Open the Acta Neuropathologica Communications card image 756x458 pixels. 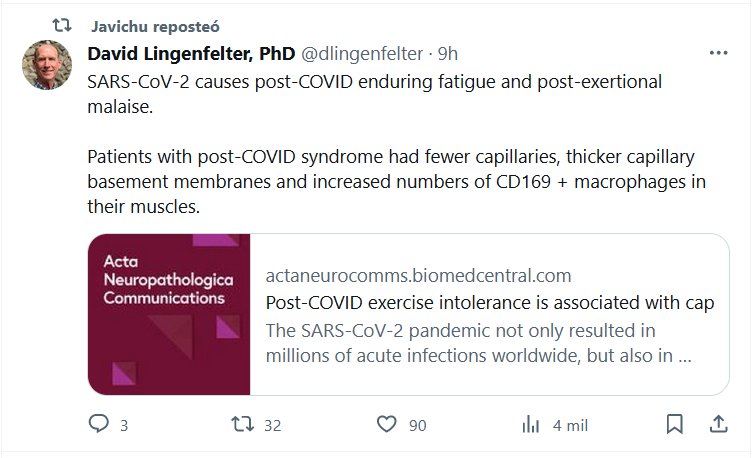pos(169,314)
